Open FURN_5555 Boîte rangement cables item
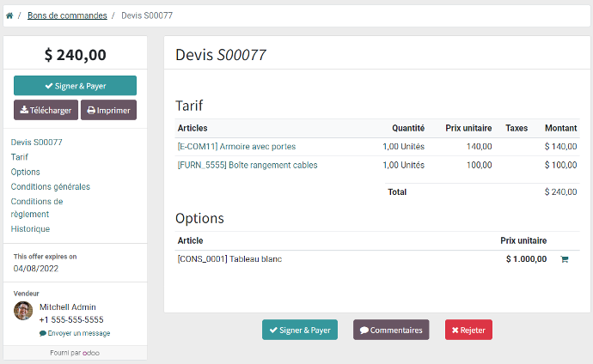Viewport: 593px width, 364px height. (248, 165)
